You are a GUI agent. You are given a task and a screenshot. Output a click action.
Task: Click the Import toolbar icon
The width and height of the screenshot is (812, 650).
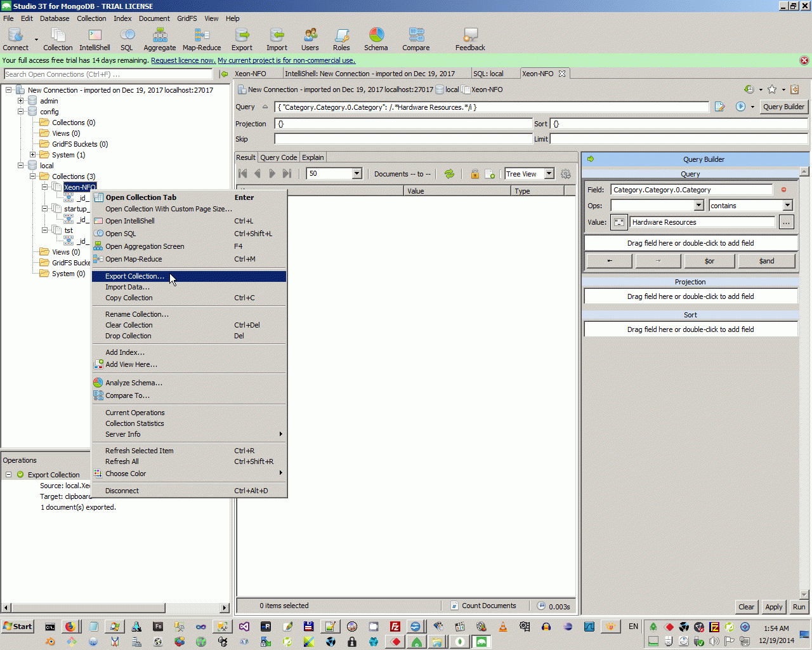click(277, 39)
